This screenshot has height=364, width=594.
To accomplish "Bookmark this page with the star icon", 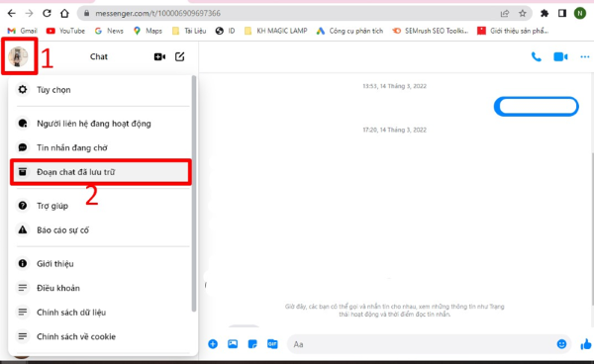I will [x=523, y=14].
